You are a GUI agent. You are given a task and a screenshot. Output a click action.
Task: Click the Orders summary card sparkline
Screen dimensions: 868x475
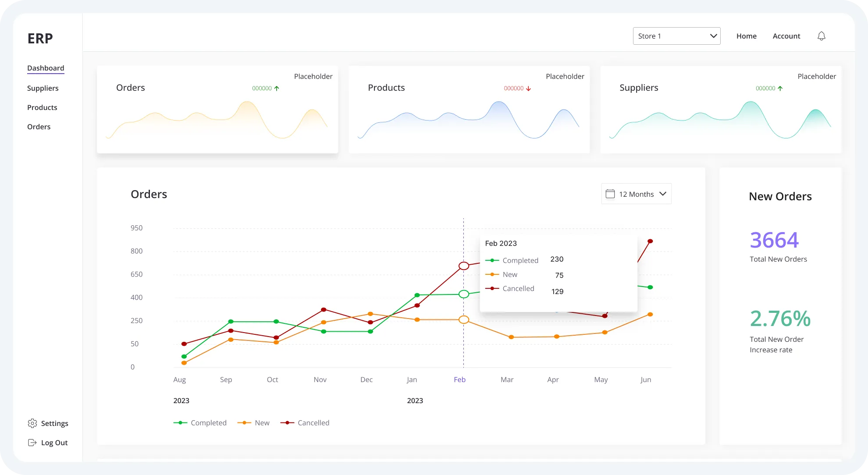(217, 120)
